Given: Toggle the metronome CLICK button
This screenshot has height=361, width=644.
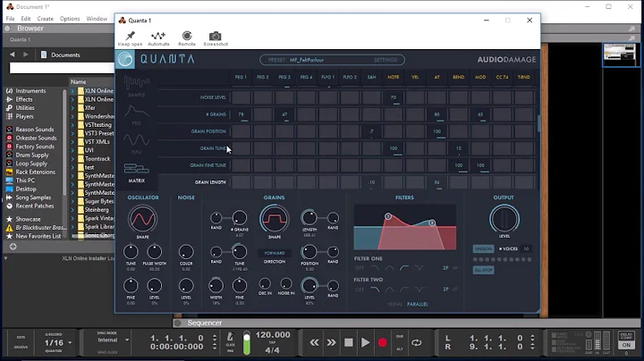Looking at the screenshot, I should pos(231,337).
